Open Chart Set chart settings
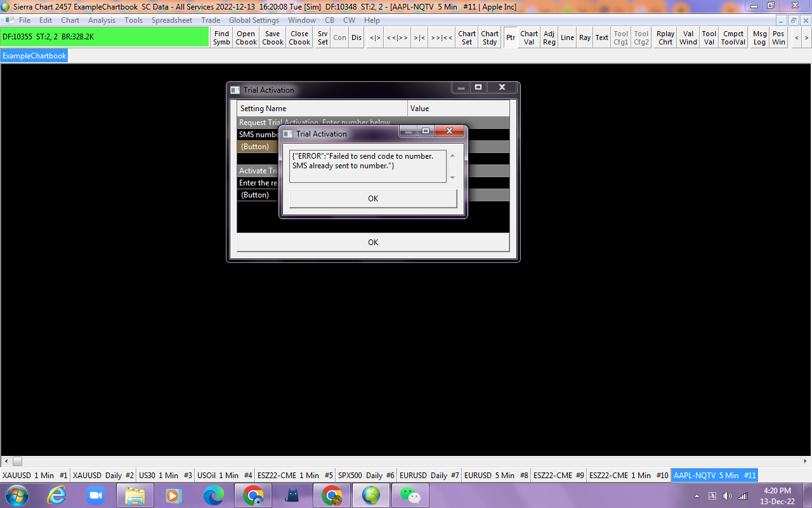812x508 pixels. pyautogui.click(x=467, y=37)
